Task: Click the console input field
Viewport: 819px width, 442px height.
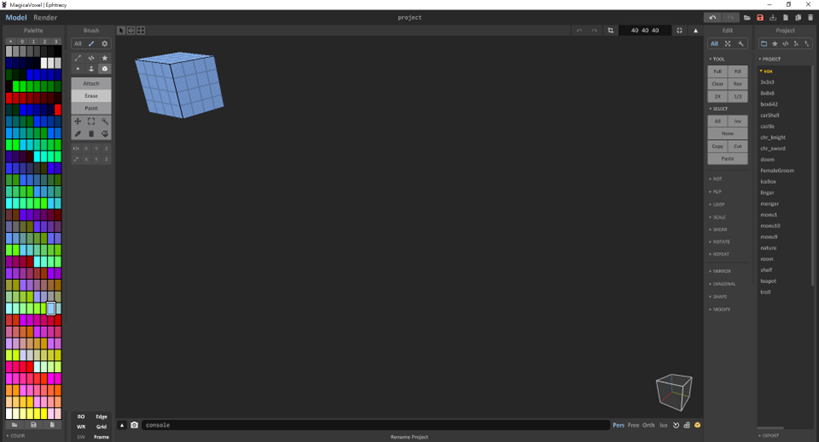Action: click(x=370, y=425)
